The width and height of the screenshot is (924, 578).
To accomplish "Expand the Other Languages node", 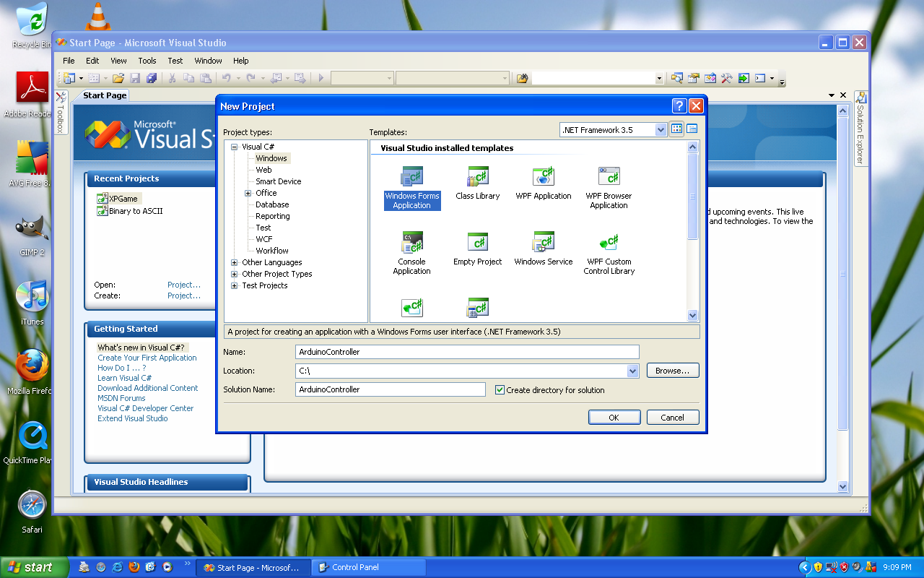I will coord(235,262).
